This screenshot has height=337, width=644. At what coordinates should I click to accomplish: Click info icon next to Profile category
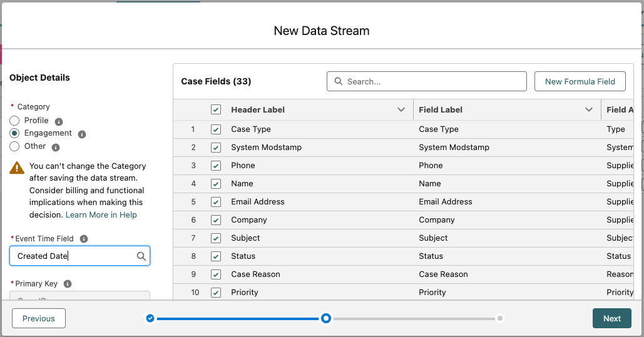(59, 121)
